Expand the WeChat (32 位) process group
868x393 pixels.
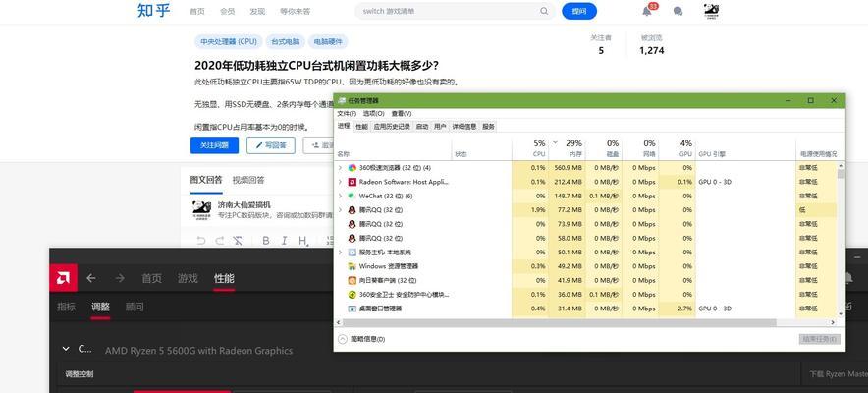340,196
